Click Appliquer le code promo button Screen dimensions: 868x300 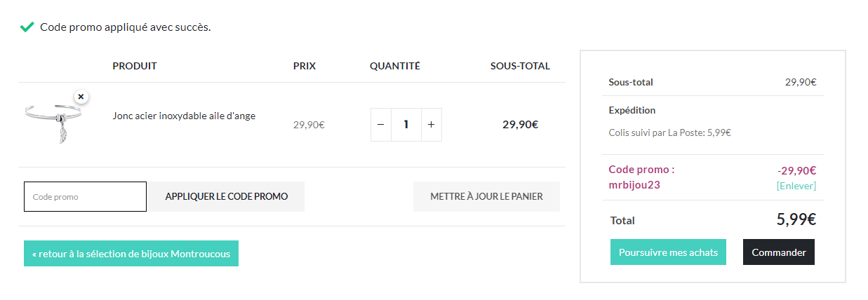click(227, 196)
